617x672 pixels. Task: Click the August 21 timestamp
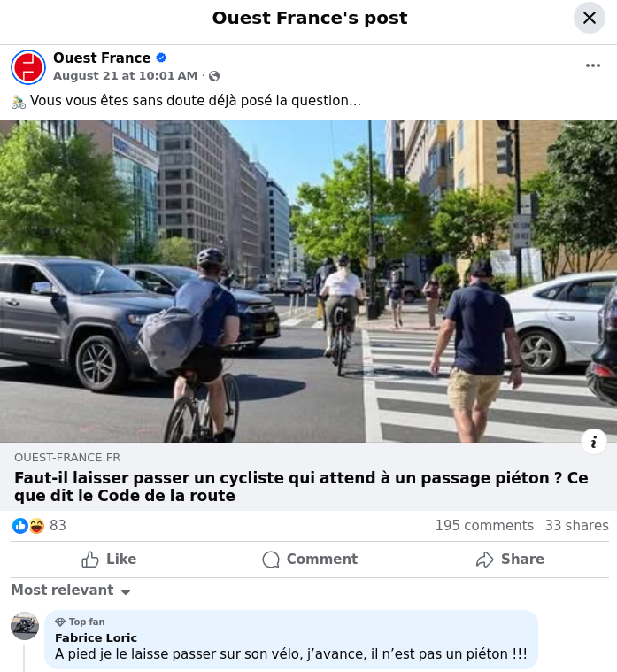[125, 76]
